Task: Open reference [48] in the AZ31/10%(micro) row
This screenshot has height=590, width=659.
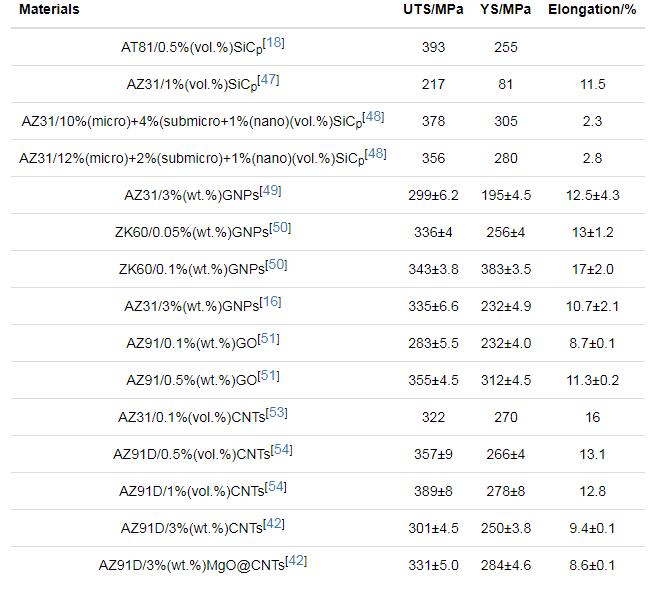Action: (374, 117)
